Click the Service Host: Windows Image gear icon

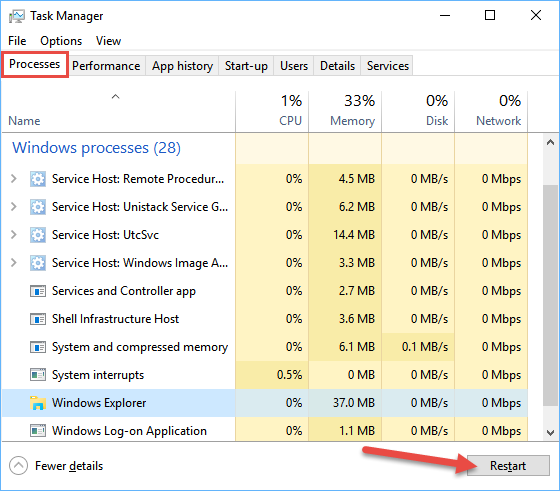click(x=38, y=263)
